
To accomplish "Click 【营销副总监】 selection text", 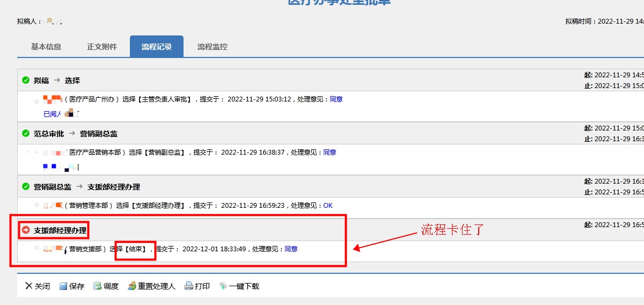I will tap(165, 152).
